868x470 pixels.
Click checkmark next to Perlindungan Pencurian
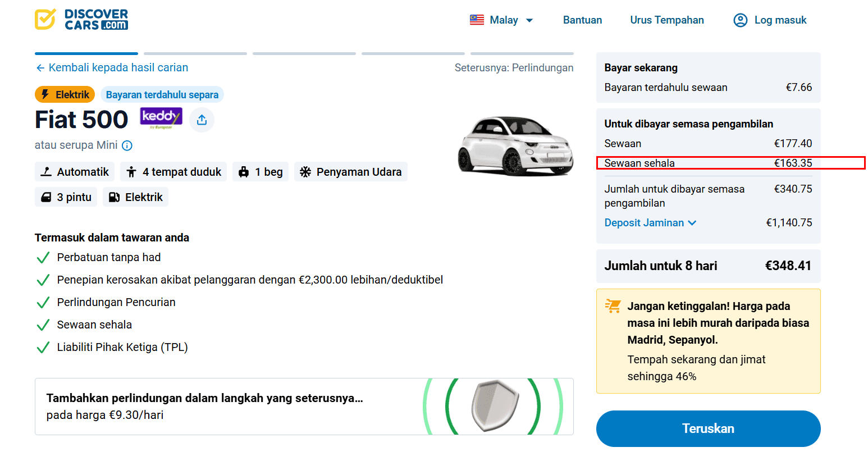[x=43, y=303]
